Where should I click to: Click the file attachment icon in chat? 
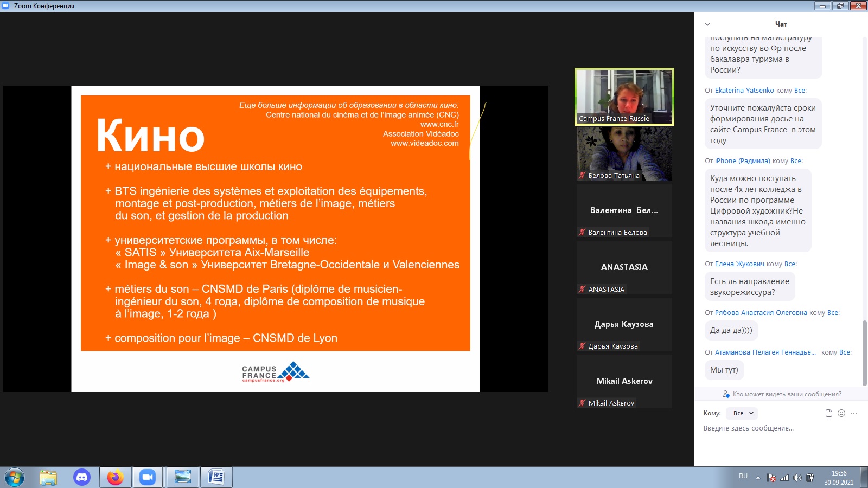click(828, 413)
